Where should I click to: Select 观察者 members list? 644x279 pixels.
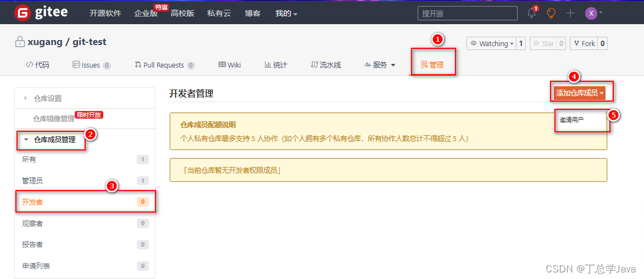click(85, 223)
